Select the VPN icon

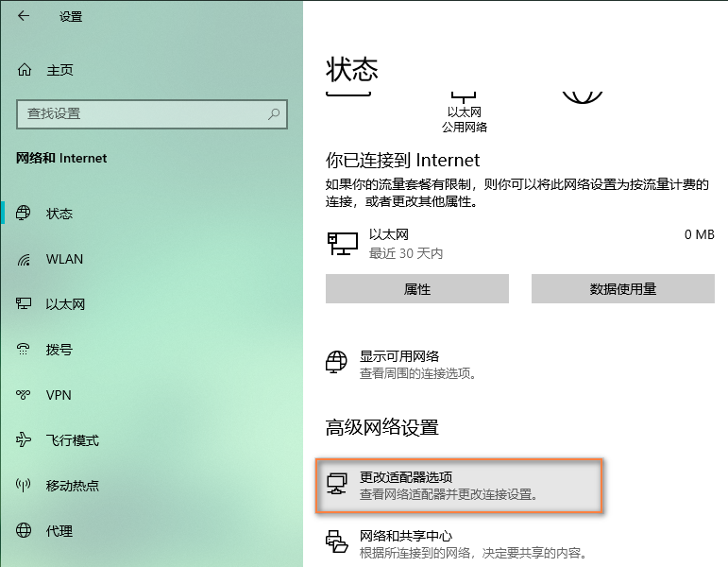[x=24, y=395]
